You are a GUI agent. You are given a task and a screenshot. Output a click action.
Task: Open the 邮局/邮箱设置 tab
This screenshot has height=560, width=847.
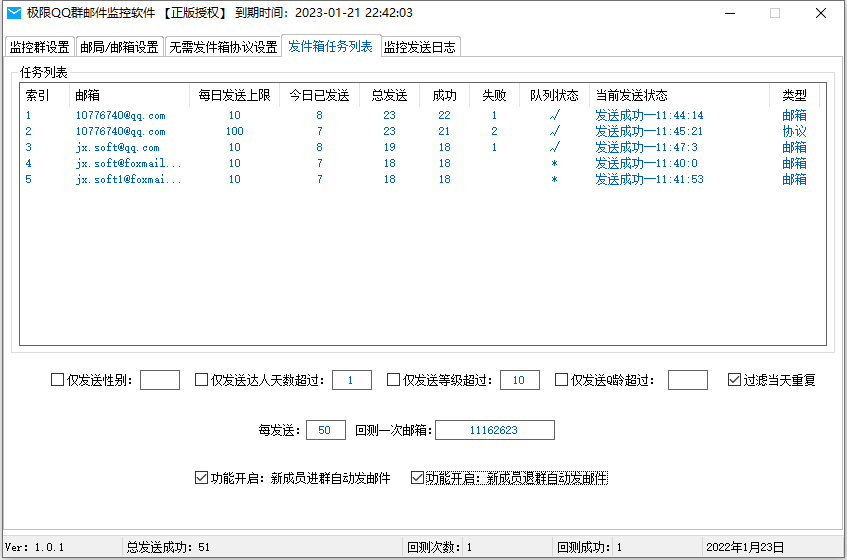[x=119, y=47]
